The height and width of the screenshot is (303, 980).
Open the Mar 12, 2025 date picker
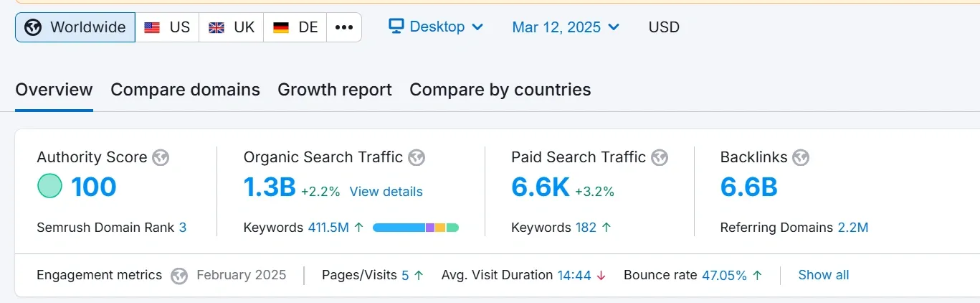tap(566, 27)
